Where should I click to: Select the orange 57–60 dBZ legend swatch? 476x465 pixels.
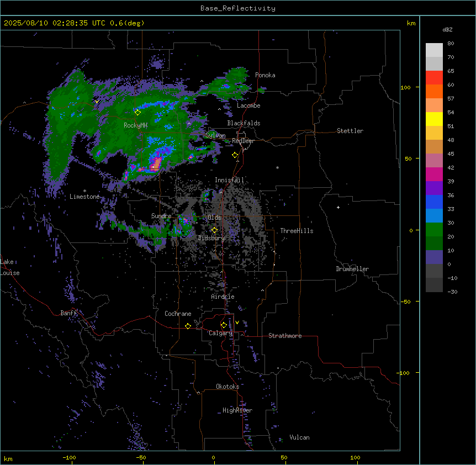pyautogui.click(x=434, y=91)
